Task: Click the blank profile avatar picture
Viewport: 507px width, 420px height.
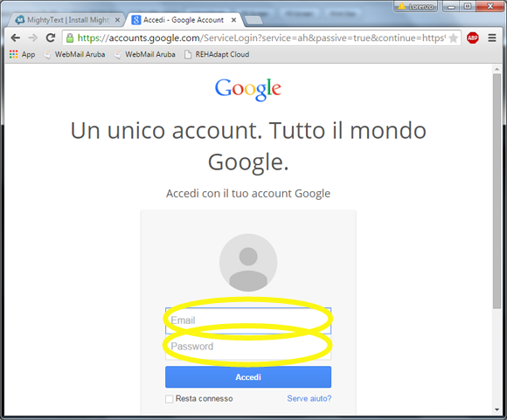Action: pyautogui.click(x=248, y=262)
